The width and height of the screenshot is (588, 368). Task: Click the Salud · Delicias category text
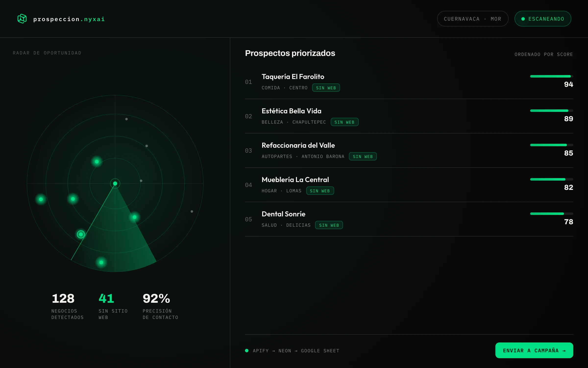tap(286, 225)
